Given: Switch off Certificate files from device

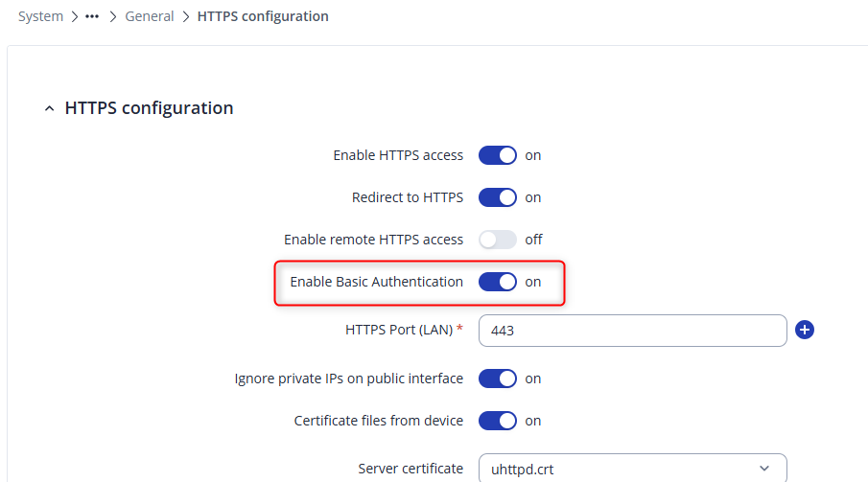Looking at the screenshot, I should [x=498, y=421].
